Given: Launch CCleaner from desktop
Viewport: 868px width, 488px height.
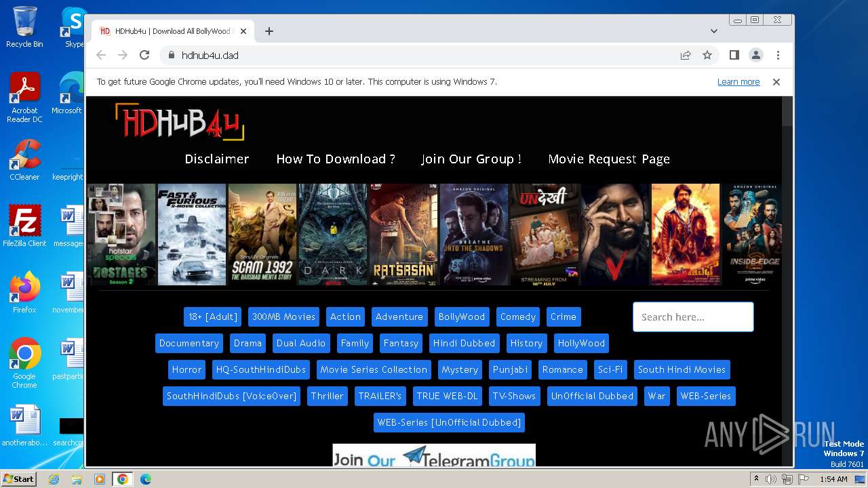Looking at the screenshot, I should point(24,160).
